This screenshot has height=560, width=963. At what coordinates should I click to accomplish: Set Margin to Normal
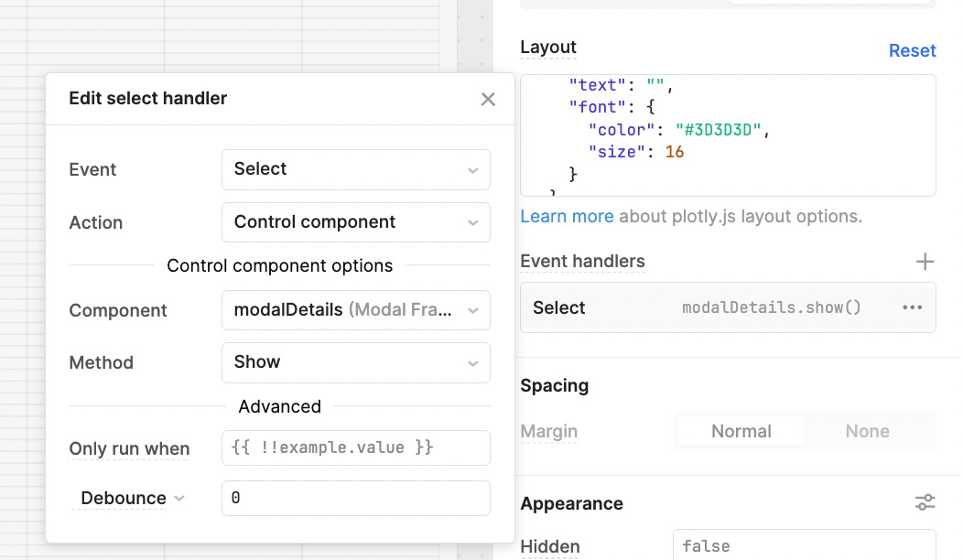(x=741, y=431)
